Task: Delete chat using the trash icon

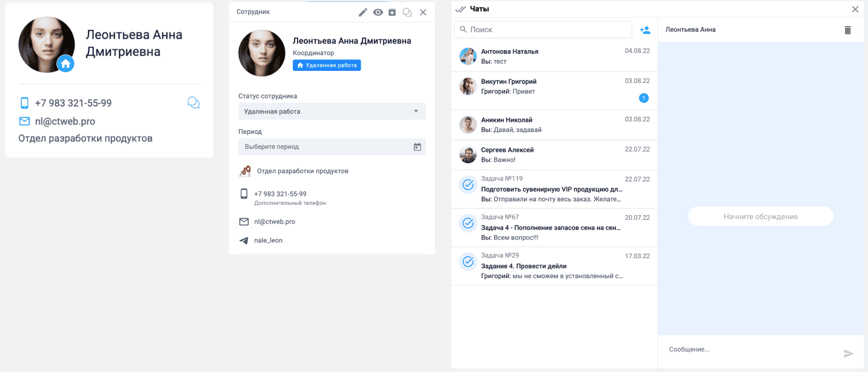Action: [x=847, y=30]
